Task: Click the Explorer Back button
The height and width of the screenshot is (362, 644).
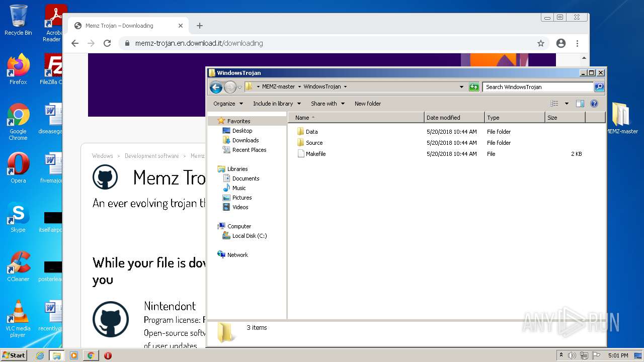Action: pos(216,87)
